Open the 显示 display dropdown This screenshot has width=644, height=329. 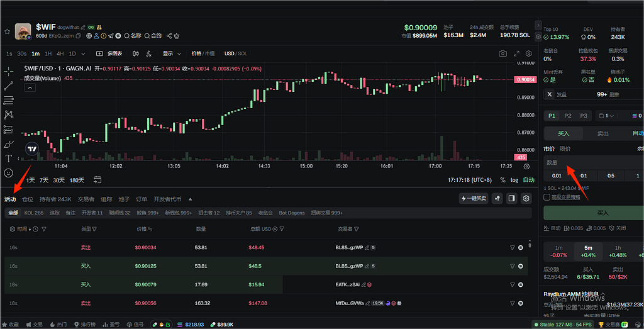point(172,53)
